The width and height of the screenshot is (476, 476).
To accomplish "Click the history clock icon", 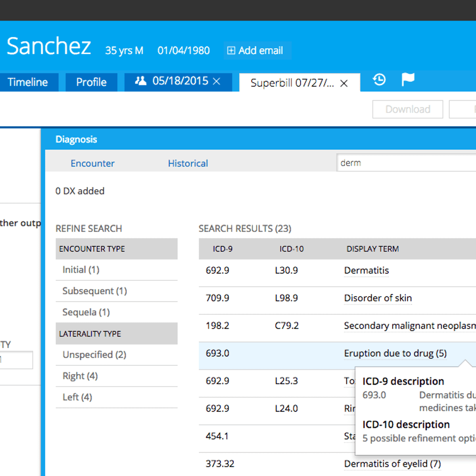I will click(x=379, y=80).
